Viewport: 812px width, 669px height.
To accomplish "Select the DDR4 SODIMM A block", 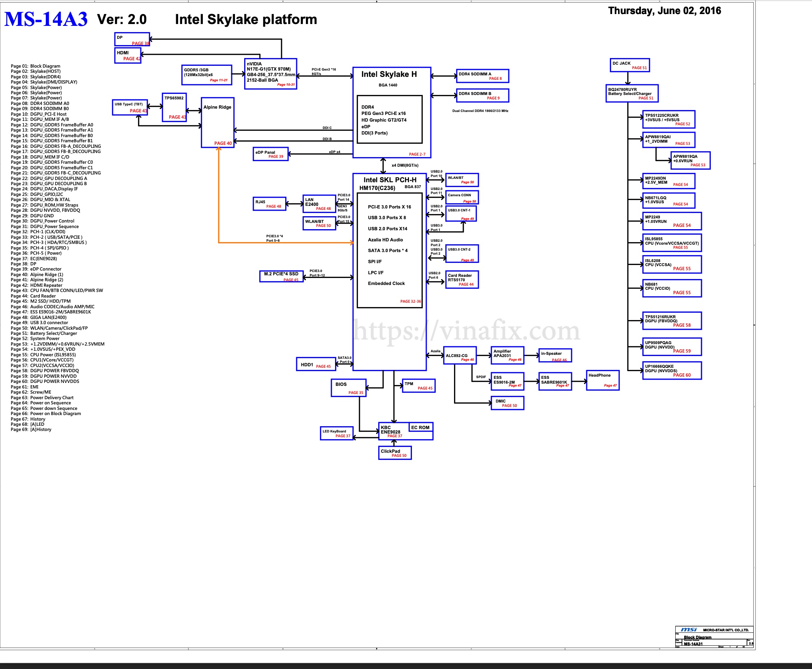I will [x=482, y=76].
